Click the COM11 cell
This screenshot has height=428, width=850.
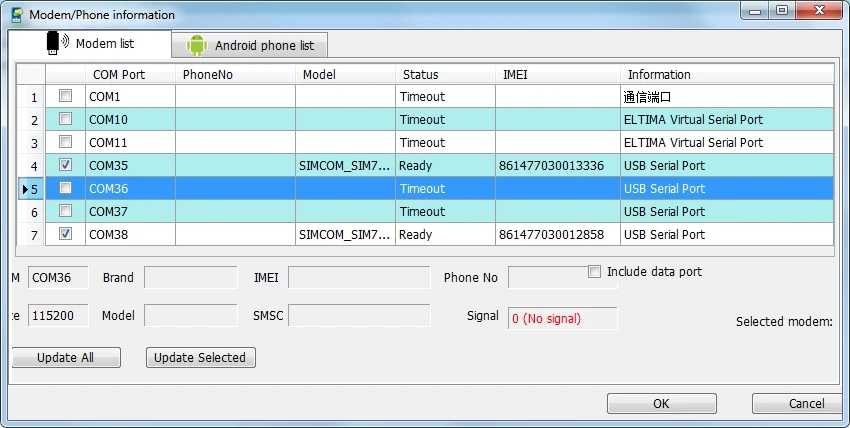pos(130,142)
